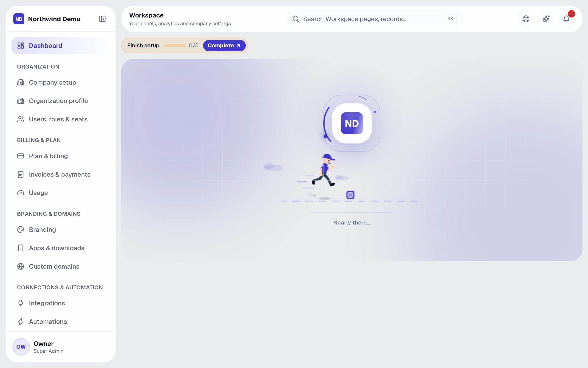Open Usage page
The height and width of the screenshot is (368, 588).
coord(60,193)
